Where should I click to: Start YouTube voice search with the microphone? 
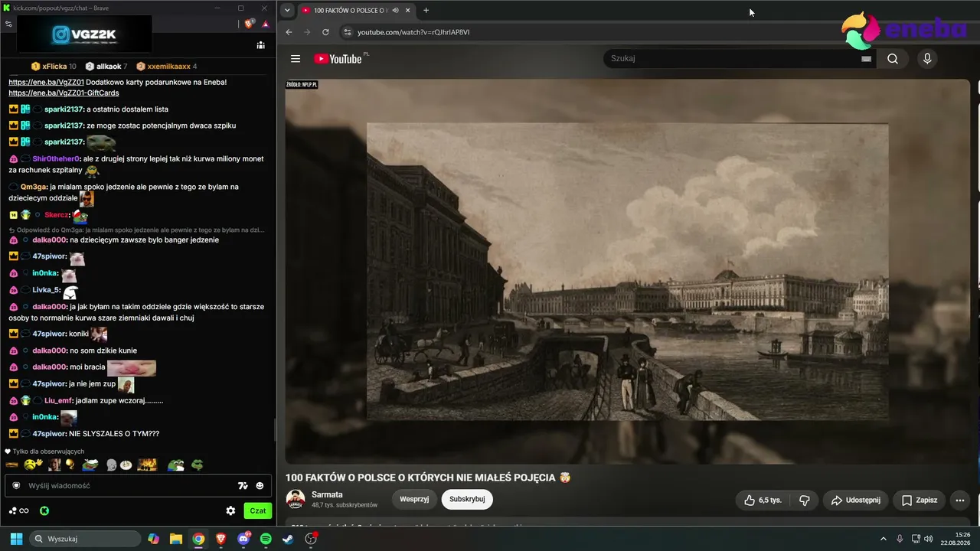(x=927, y=59)
